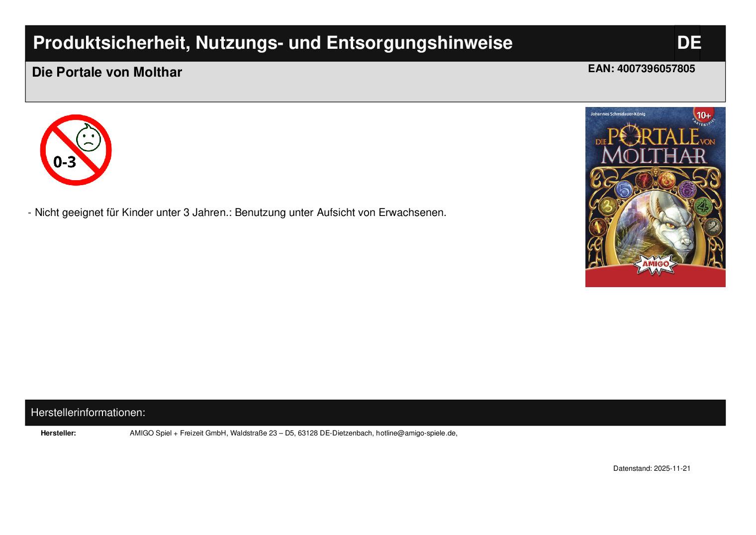Click the Portale von Molthar title on the cover
Image resolution: width=756 pixels, height=535 pixels.
tap(655, 145)
